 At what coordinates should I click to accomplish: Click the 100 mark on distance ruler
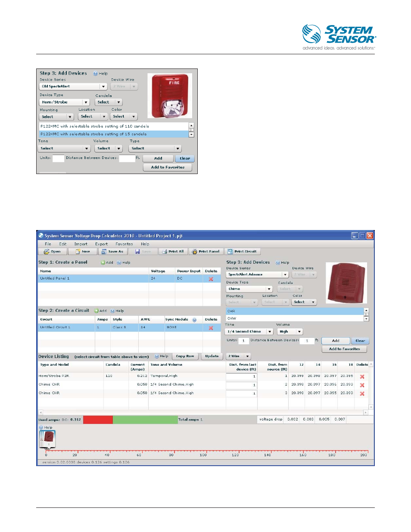[x=203, y=455]
